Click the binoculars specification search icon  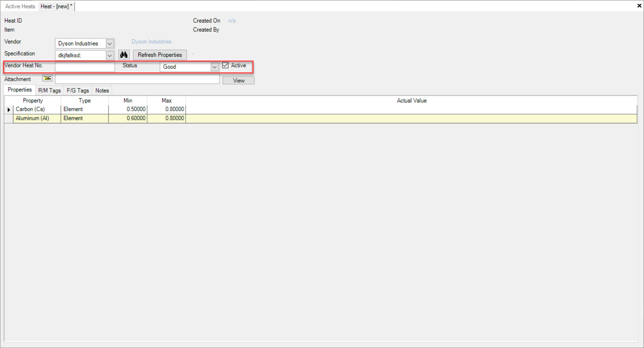point(124,55)
